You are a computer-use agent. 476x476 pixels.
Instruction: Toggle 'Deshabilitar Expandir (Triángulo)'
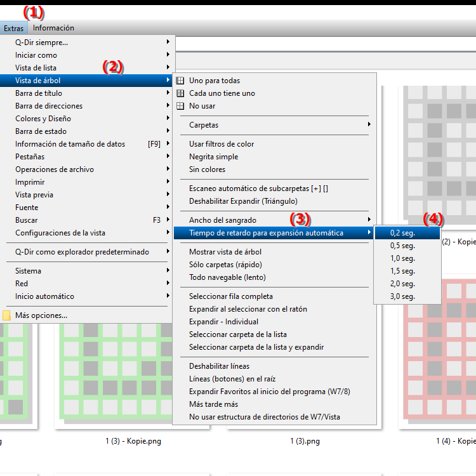[x=274, y=201]
